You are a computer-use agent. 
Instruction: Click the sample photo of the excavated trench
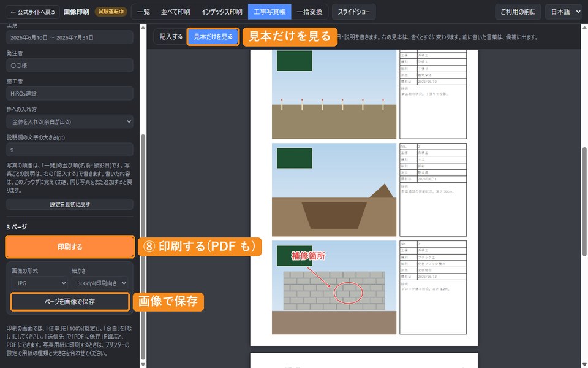pyautogui.click(x=334, y=190)
